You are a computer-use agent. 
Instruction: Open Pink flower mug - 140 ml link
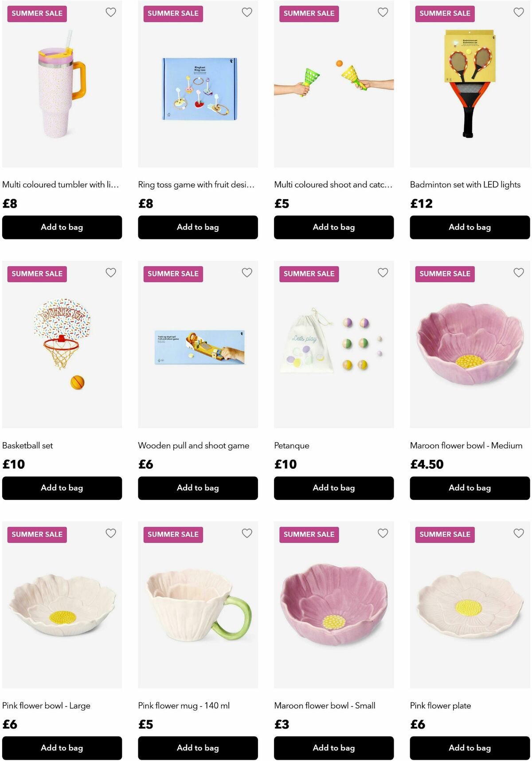(184, 705)
